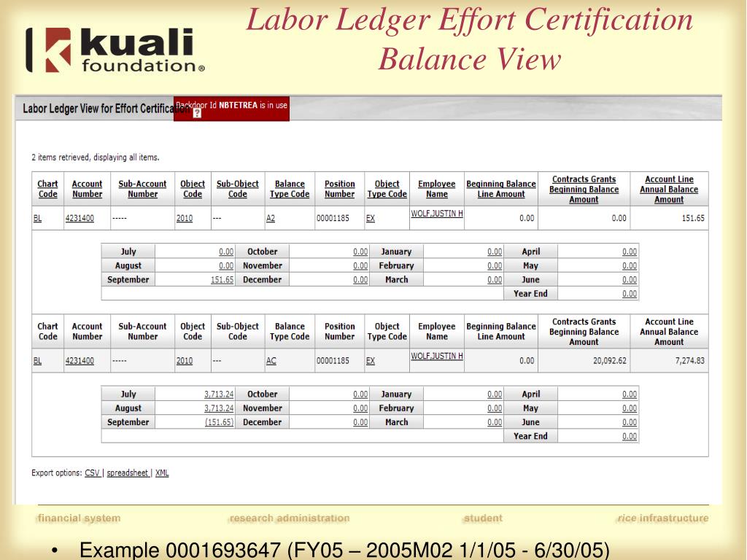The height and width of the screenshot is (560, 747).
Task: Sort by Account Line Annual Balance Amount header
Action: 669,190
